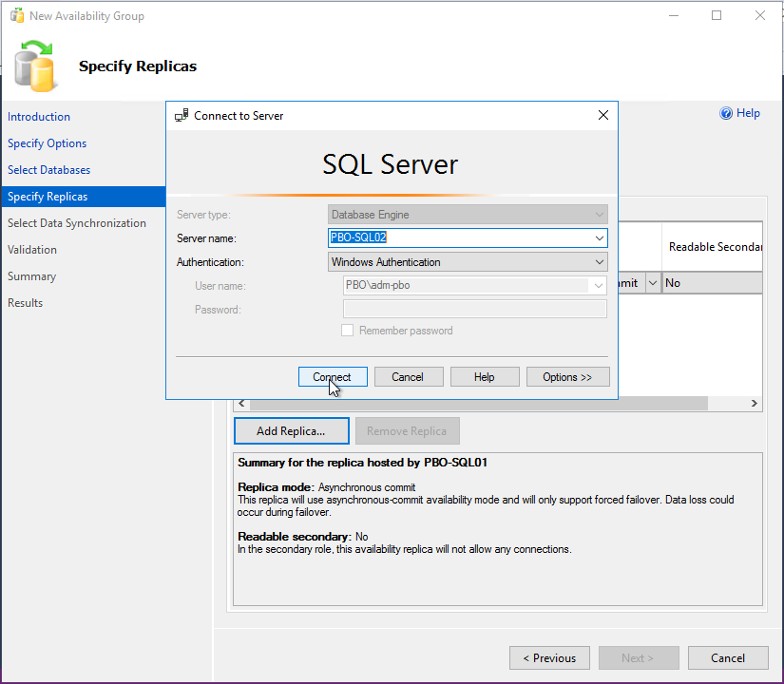Open the User name dropdown arrow
Viewport: 784px width, 684px height.
coord(599,286)
